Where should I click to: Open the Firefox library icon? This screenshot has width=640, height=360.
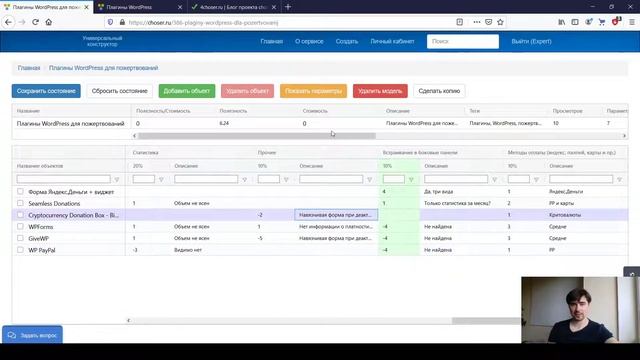pyautogui.click(x=562, y=22)
